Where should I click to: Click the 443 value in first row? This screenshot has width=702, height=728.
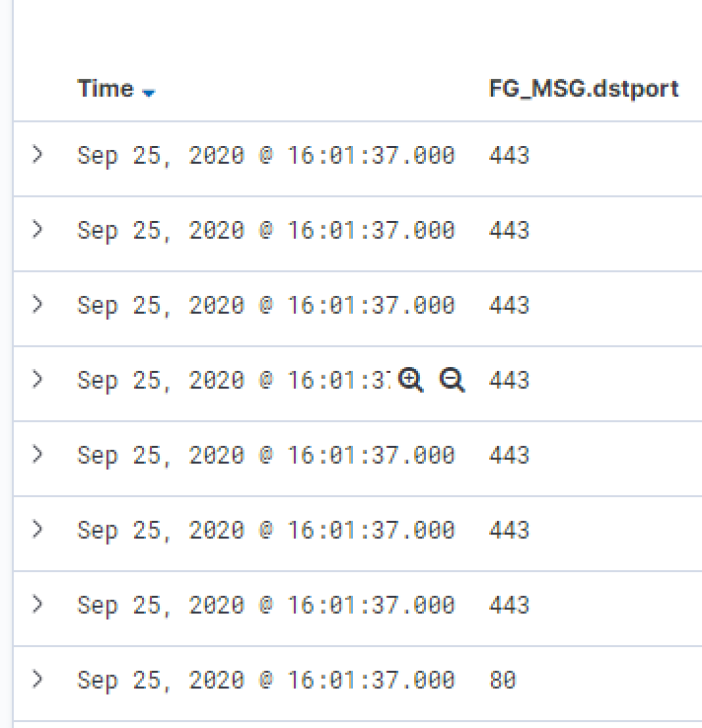(509, 155)
